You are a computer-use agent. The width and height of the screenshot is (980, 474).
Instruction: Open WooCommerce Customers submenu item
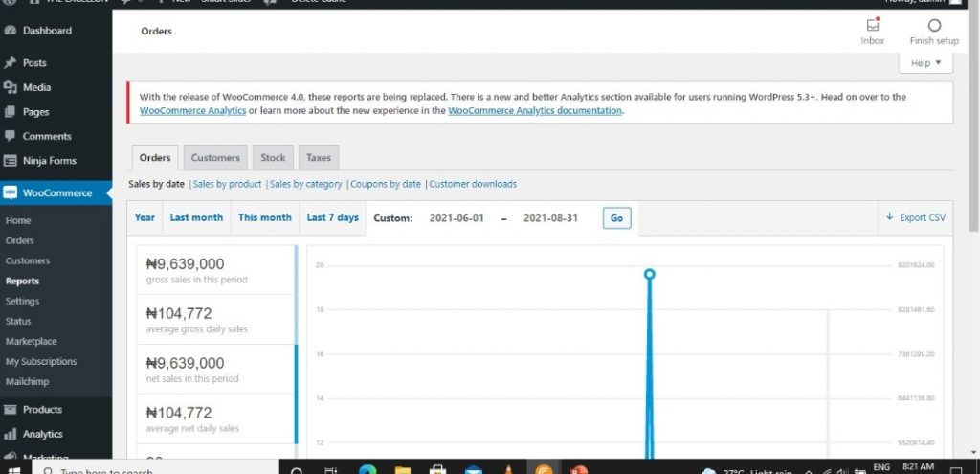tap(28, 260)
